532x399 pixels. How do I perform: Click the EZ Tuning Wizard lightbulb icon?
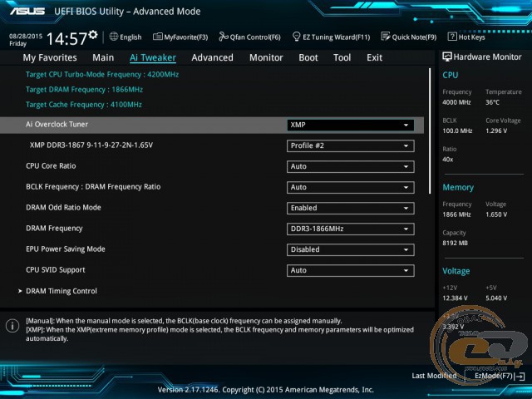coord(296,37)
